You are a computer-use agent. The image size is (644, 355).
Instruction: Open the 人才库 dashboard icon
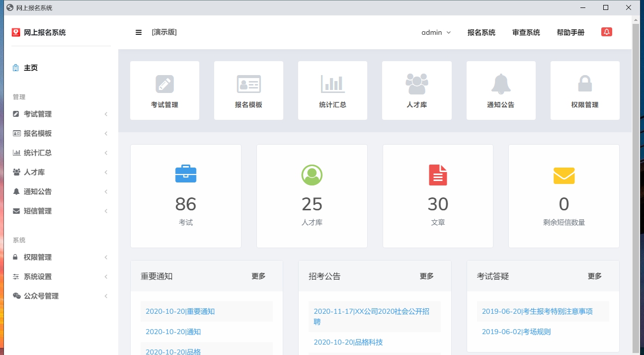click(416, 90)
